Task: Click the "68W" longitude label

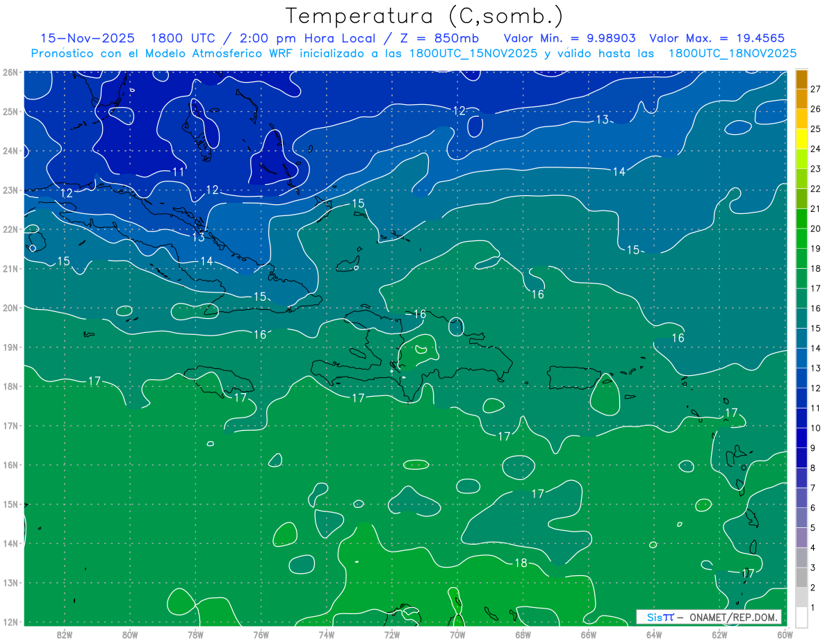Action: point(523,634)
